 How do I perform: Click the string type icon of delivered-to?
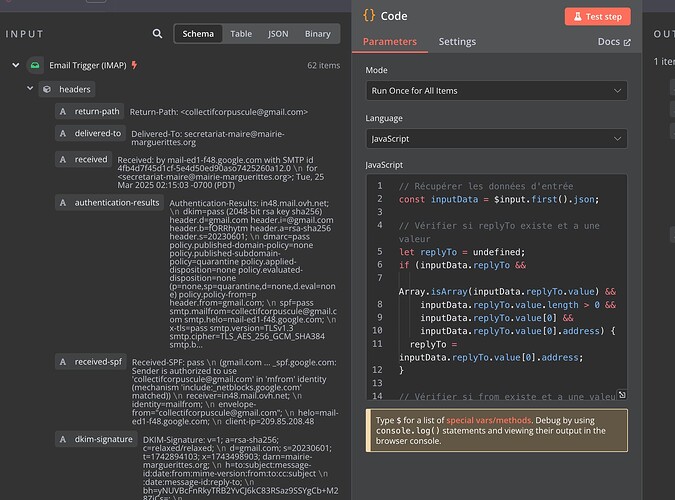(63, 134)
